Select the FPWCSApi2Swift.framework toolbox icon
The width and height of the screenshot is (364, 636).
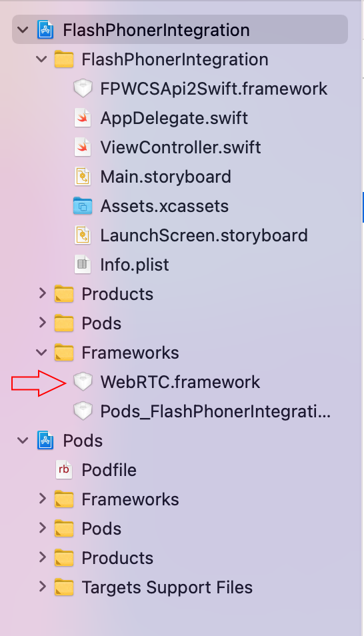[83, 89]
